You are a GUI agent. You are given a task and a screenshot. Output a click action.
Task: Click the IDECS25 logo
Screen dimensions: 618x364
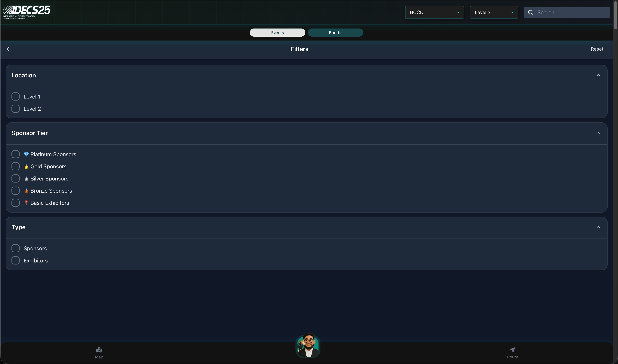click(27, 12)
